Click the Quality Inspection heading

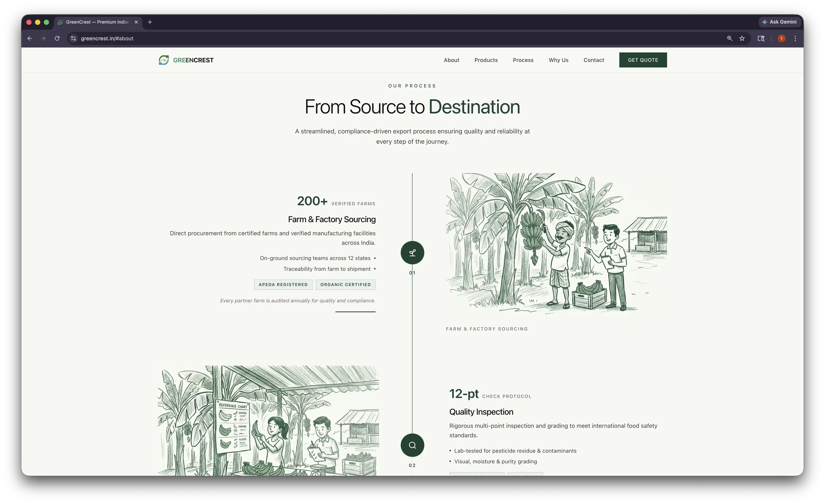[x=481, y=412]
